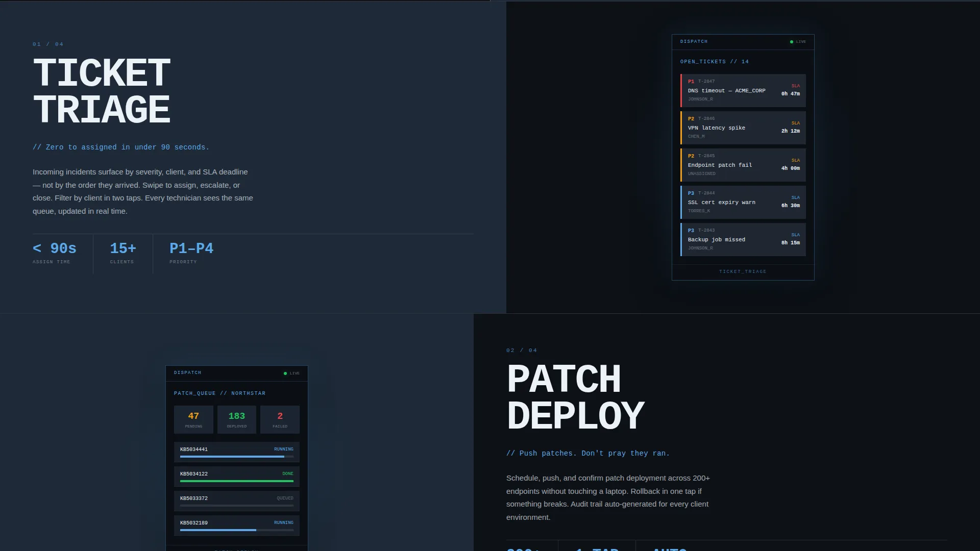980x551 pixels.
Task: Select the queued KB5033372 patch row
Action: pos(237,501)
